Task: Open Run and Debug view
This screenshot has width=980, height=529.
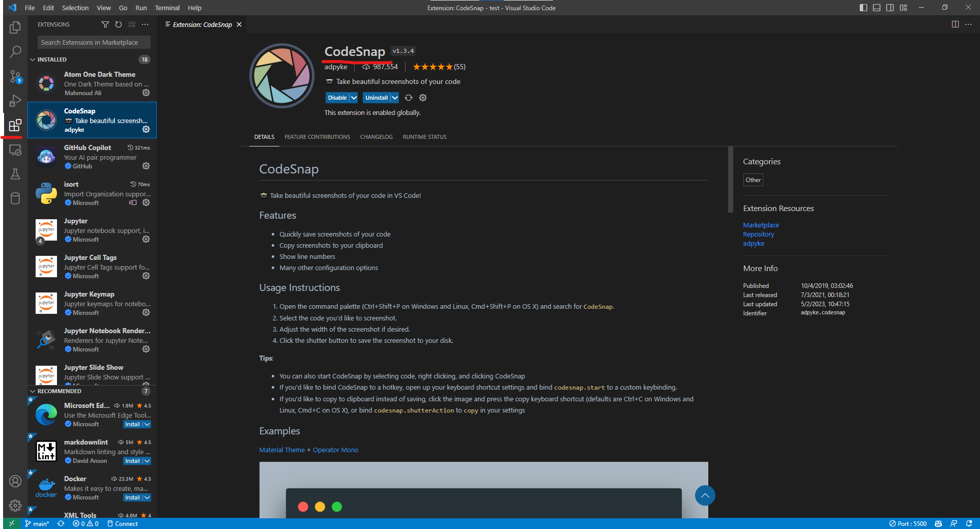Action: tap(15, 101)
